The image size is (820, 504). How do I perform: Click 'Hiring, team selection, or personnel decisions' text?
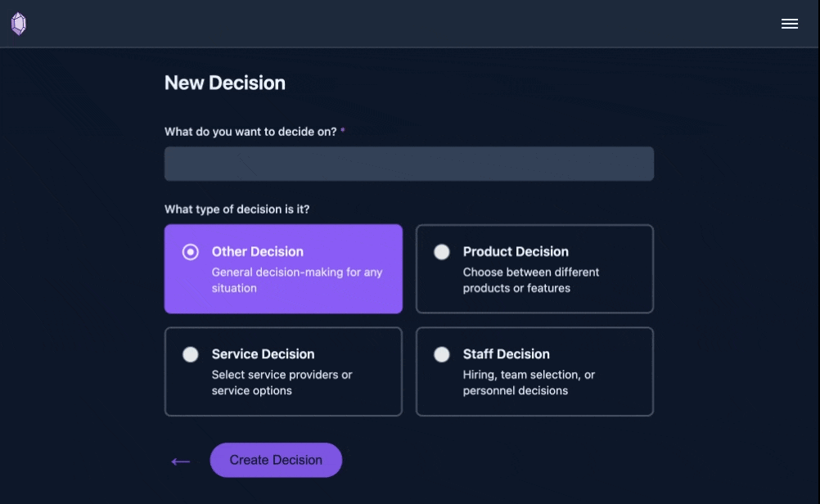[x=529, y=383]
